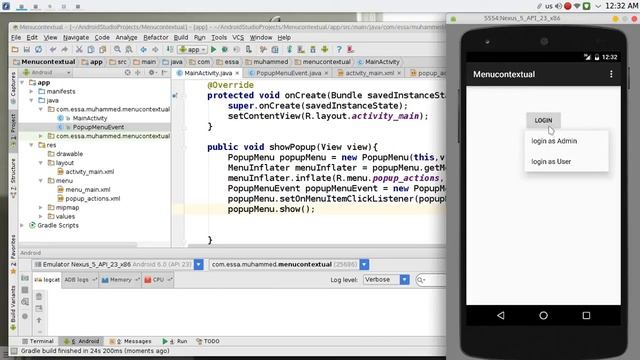The width and height of the screenshot is (640, 360).
Task: Tap the LOGIN button in emulator
Action: 543,120
